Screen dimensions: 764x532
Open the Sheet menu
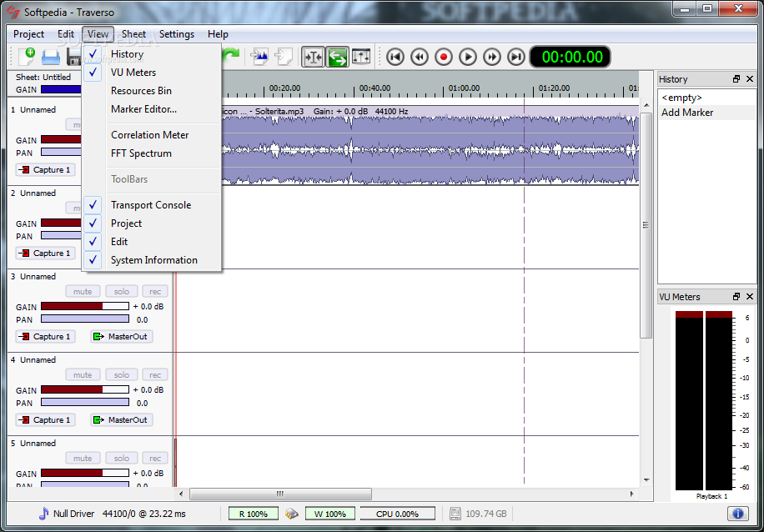(133, 34)
